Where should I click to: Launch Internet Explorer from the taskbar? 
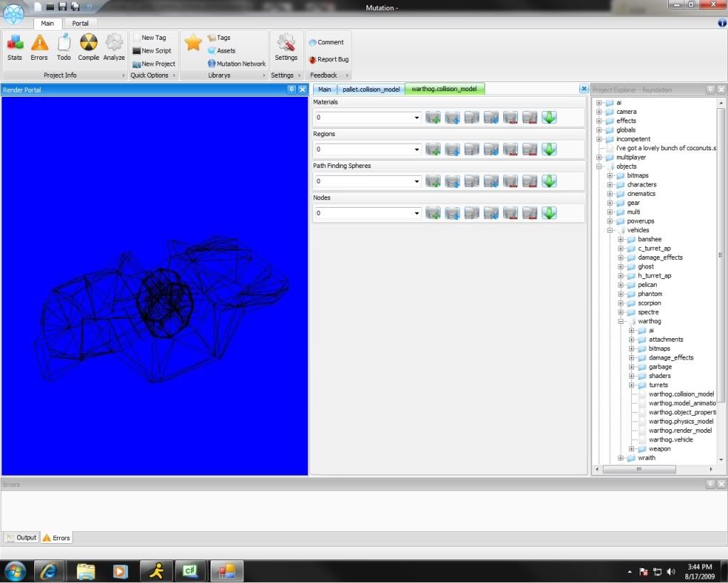tap(48, 571)
